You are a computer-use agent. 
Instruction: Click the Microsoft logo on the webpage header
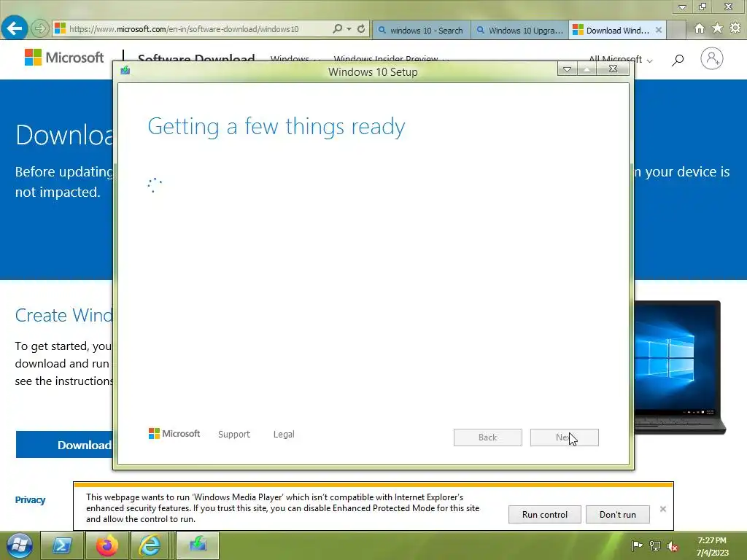(64, 58)
